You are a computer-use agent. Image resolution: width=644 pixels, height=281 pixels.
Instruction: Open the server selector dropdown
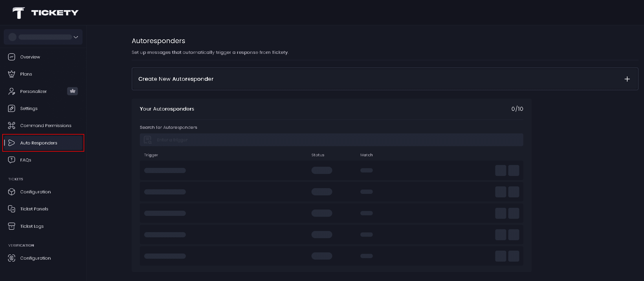(x=43, y=37)
